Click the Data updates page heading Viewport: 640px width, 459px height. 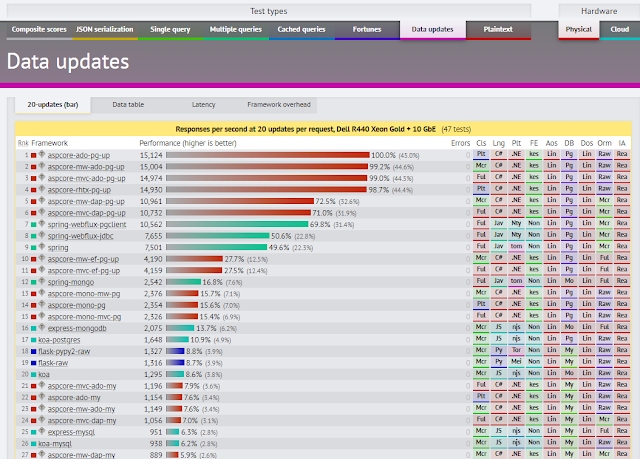[68, 62]
